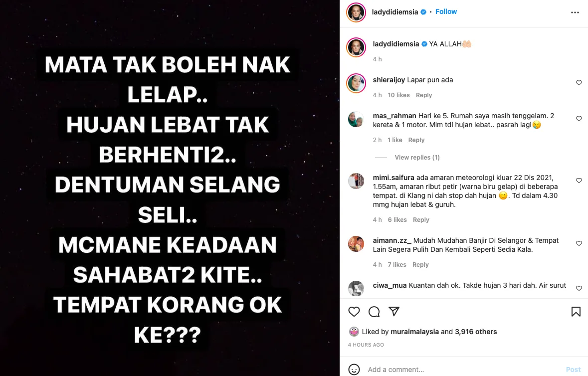
Task: Like mas_rahman's comment heart
Action: click(x=579, y=119)
